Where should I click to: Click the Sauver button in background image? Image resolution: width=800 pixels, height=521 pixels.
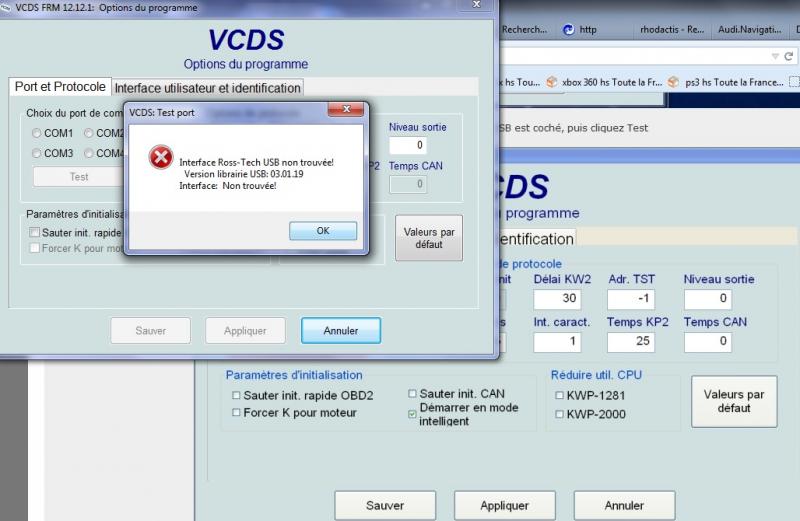pyautogui.click(x=385, y=505)
